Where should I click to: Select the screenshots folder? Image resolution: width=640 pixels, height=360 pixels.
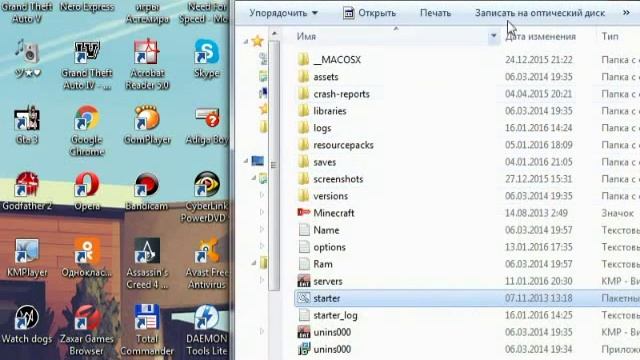[x=331, y=179]
